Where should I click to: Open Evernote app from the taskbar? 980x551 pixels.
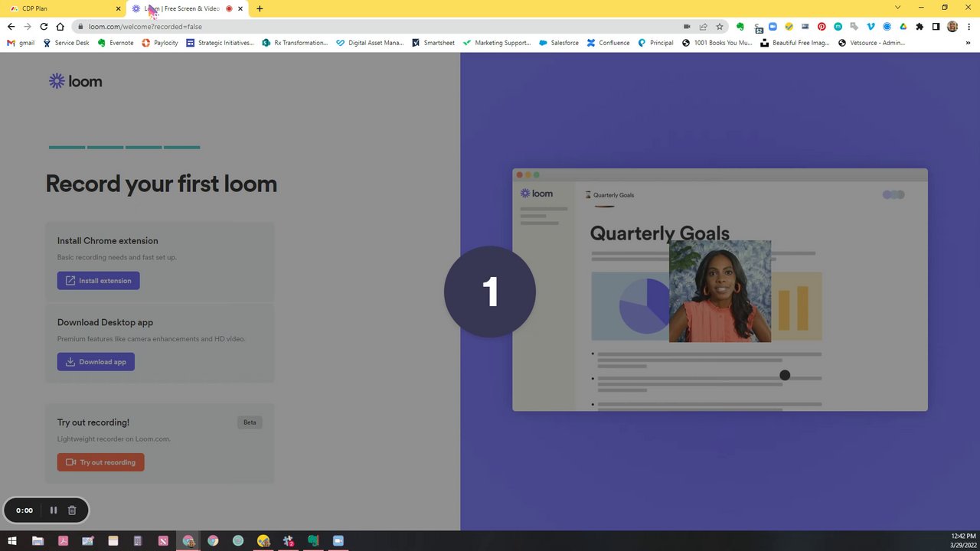pos(313,541)
